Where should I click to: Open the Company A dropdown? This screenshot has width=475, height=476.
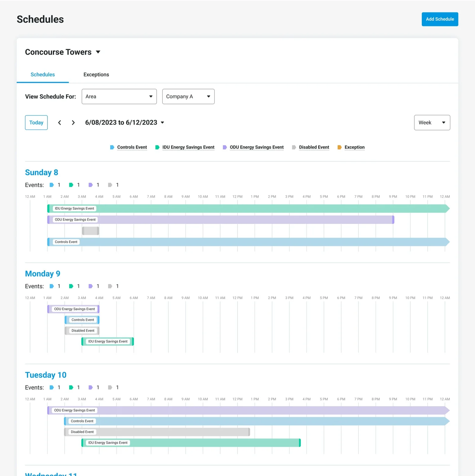click(188, 96)
